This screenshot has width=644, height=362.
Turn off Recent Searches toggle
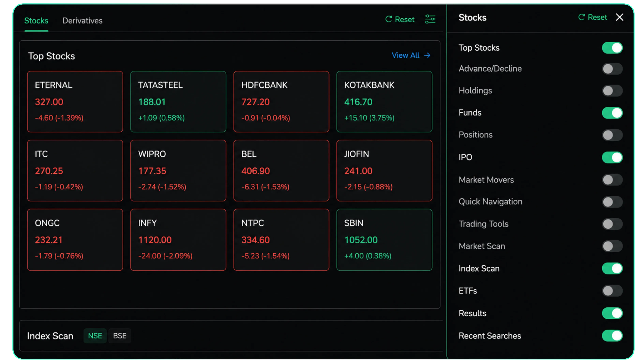tap(612, 336)
